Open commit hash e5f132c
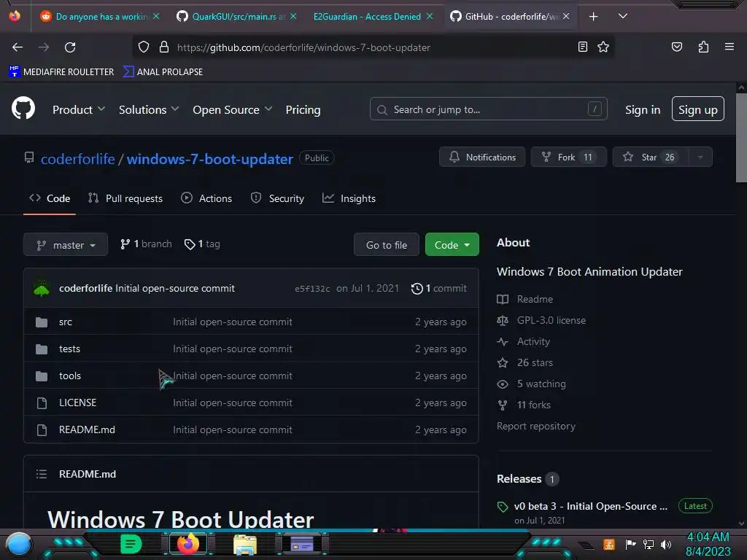The width and height of the screenshot is (747, 560). (312, 289)
